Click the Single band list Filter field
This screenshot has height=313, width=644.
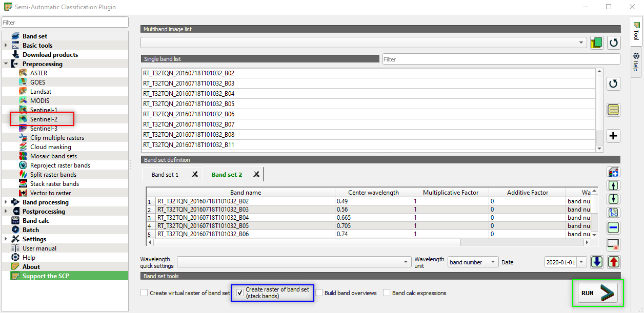tap(501, 59)
